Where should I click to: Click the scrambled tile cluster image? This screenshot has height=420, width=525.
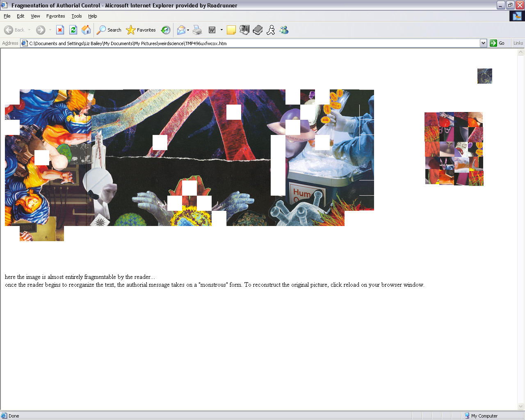point(454,149)
